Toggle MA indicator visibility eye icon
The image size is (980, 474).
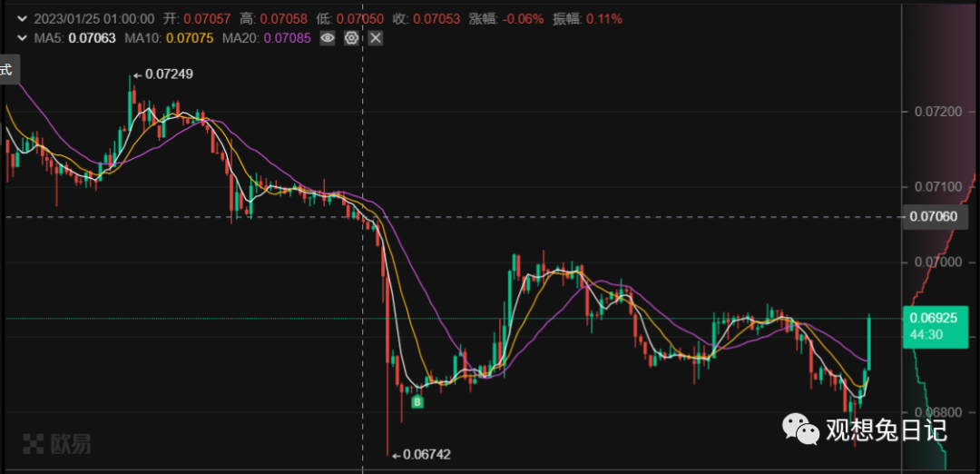[328, 38]
